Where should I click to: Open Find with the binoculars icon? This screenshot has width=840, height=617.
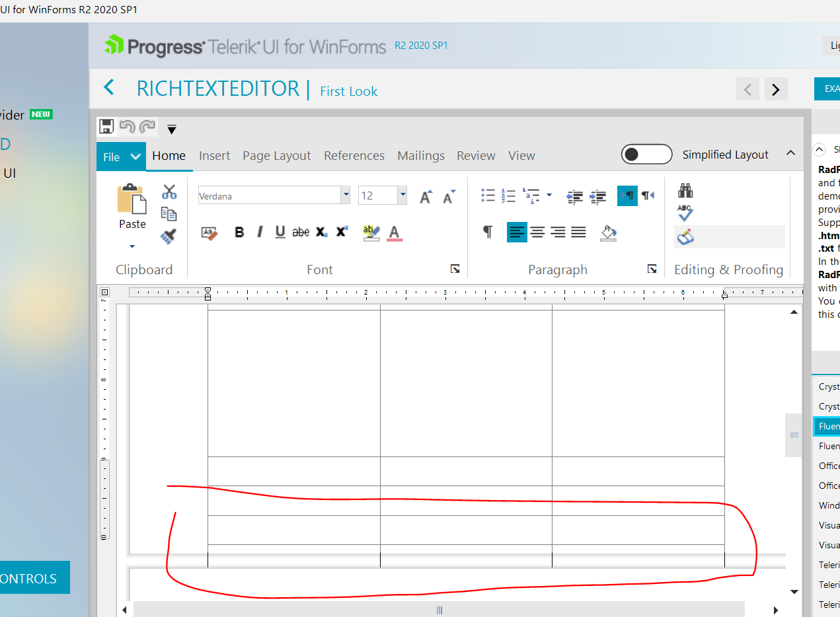pos(685,192)
